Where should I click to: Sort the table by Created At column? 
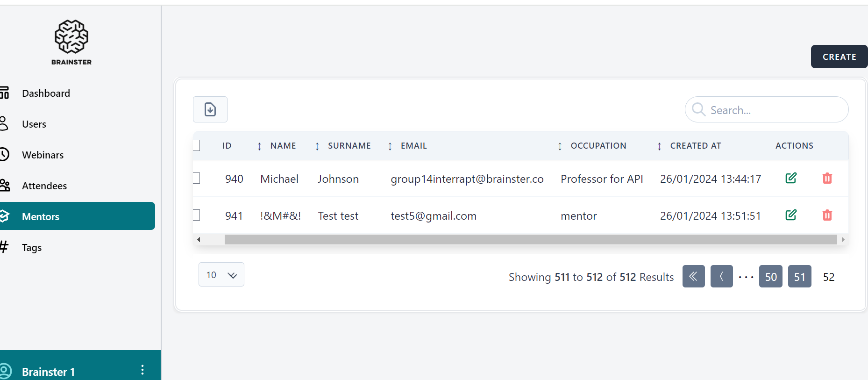point(695,146)
